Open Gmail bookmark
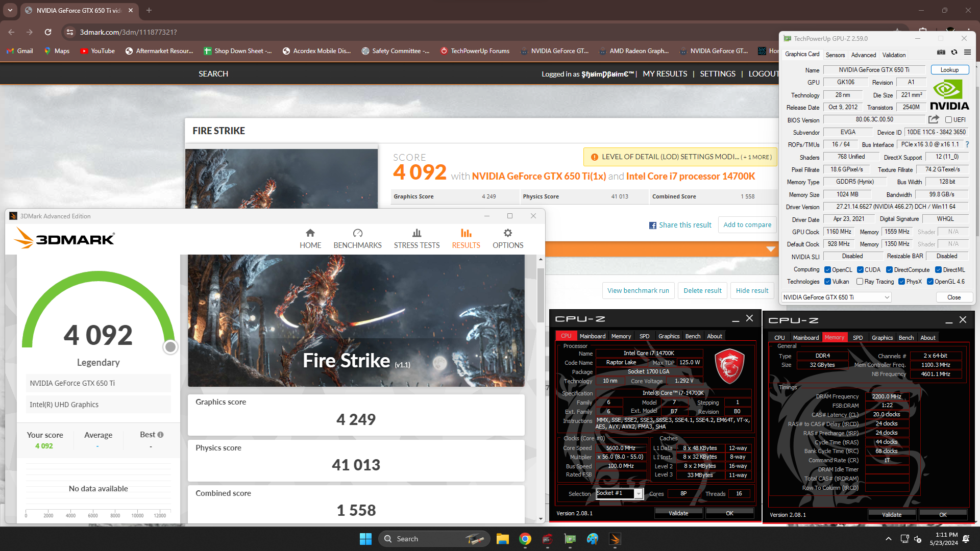980x551 pixels. pos(20,51)
